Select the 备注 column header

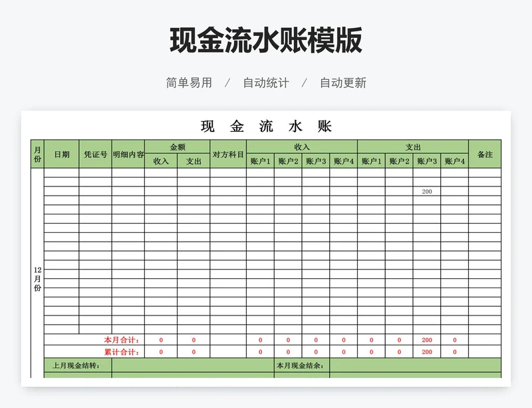point(485,154)
